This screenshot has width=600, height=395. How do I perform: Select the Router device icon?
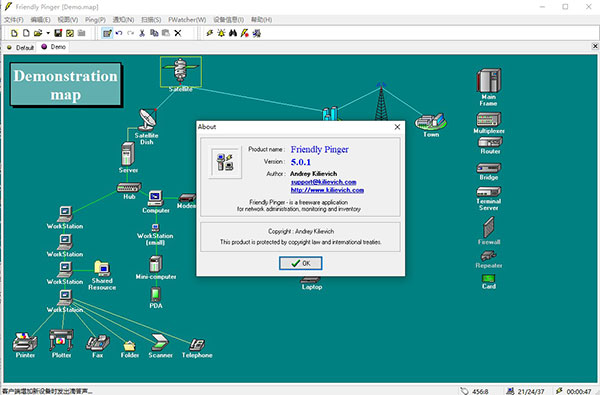pos(490,142)
